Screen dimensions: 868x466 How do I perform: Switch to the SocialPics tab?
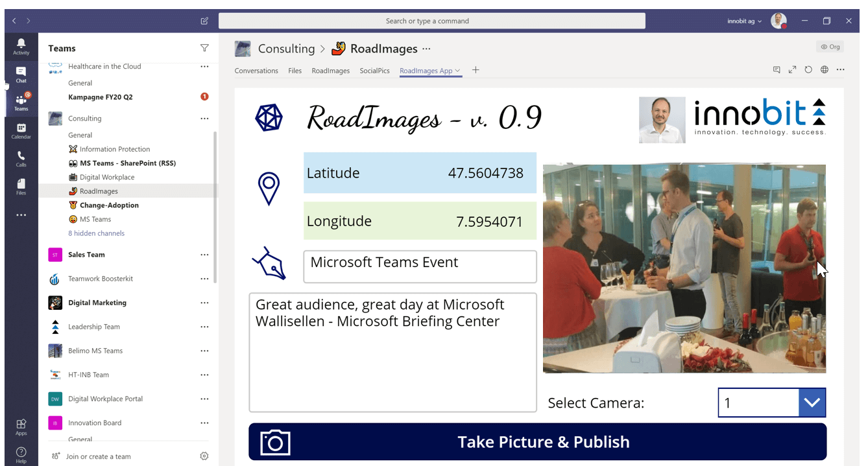tap(374, 71)
